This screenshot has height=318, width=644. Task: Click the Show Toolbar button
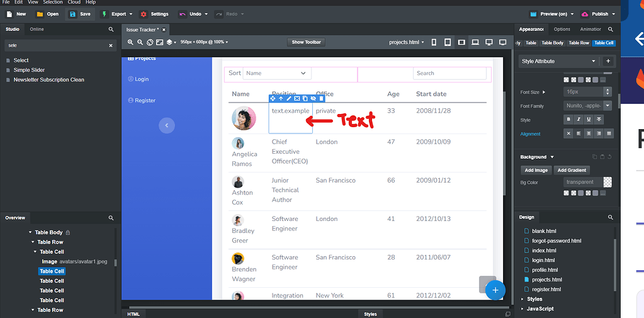pos(307,42)
